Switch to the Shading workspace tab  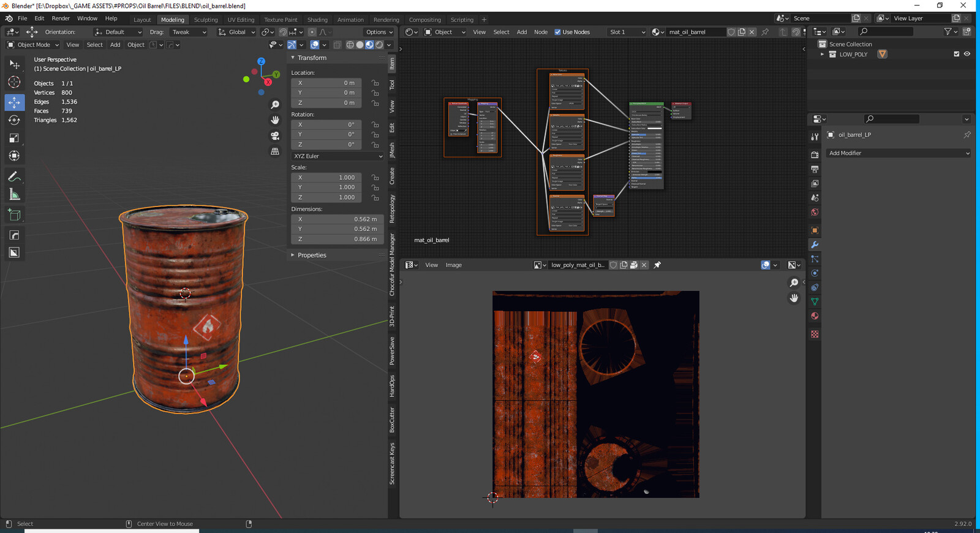click(x=317, y=20)
